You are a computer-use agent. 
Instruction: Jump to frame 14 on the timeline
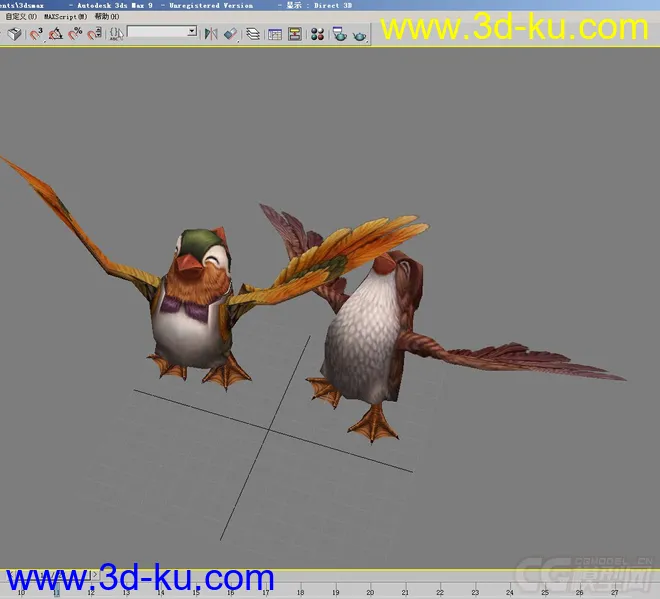click(x=161, y=592)
